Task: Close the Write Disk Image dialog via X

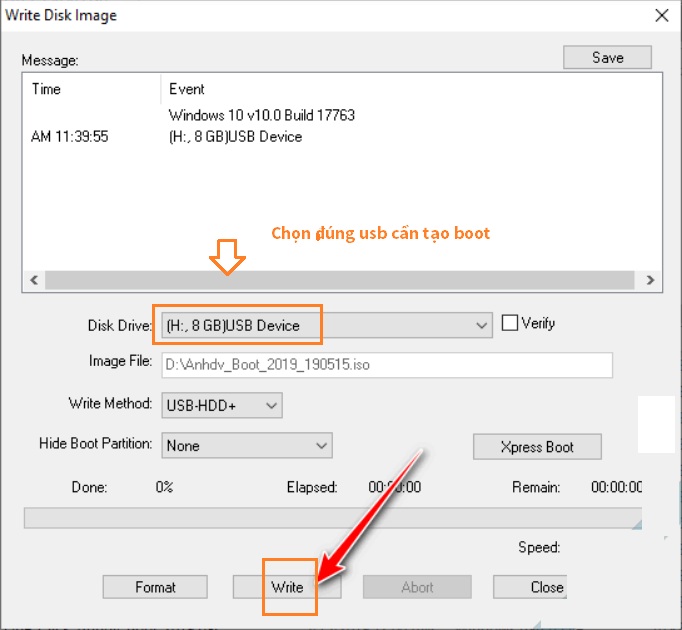Action: click(662, 16)
